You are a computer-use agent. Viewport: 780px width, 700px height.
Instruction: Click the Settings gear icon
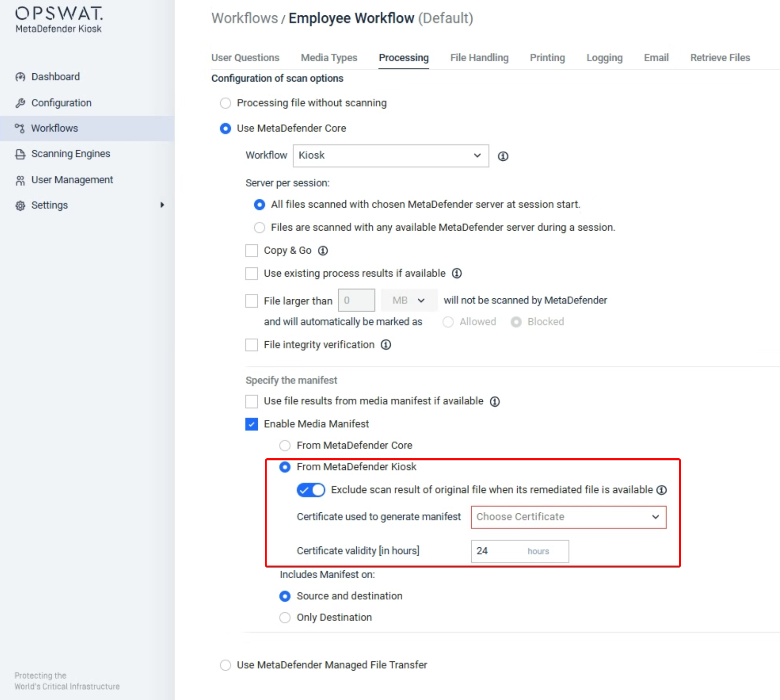(x=20, y=206)
